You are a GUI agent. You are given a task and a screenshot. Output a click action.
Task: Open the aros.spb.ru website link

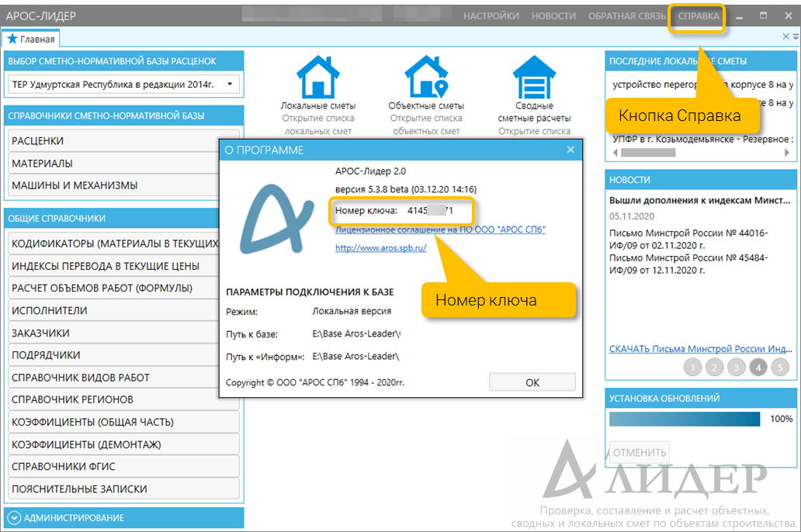click(x=380, y=248)
